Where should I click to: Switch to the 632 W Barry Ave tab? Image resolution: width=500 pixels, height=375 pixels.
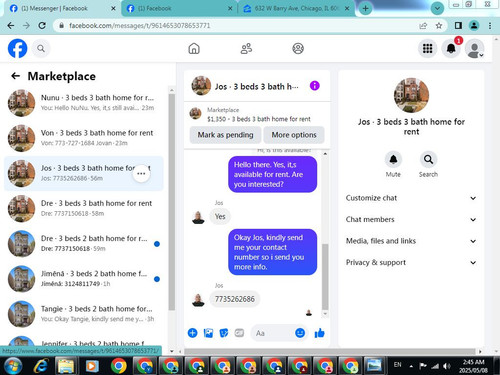(296, 8)
